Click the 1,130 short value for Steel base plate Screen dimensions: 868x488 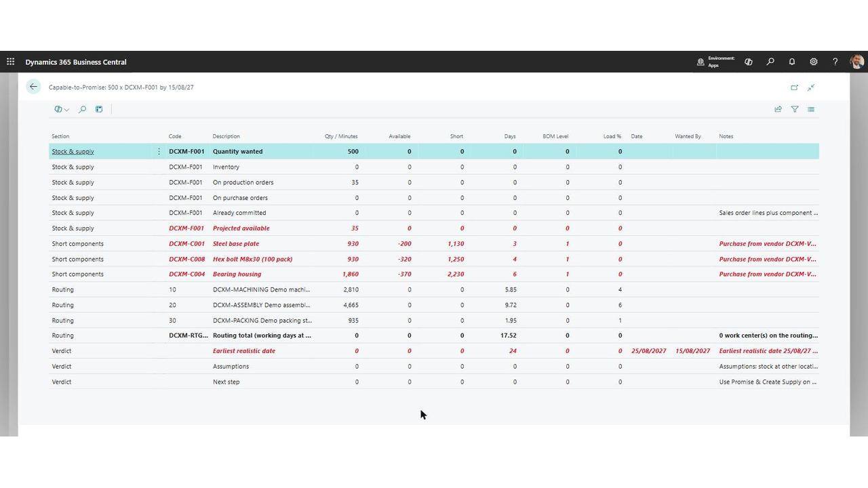456,243
